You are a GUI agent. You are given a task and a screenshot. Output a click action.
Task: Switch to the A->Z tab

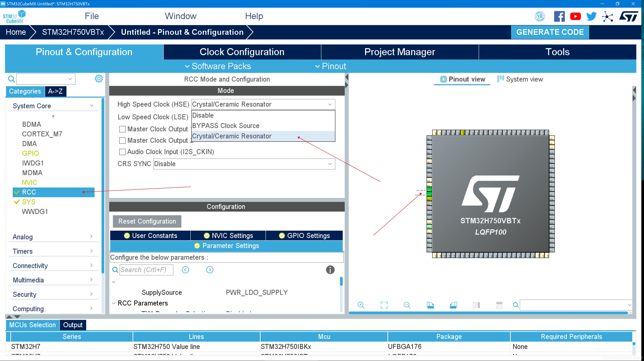(x=55, y=91)
